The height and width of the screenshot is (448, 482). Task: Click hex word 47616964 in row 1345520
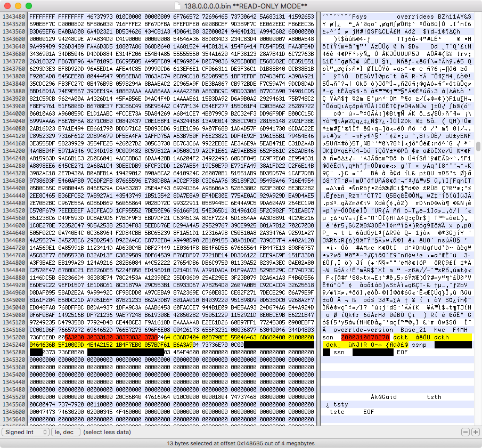[x=157, y=397]
